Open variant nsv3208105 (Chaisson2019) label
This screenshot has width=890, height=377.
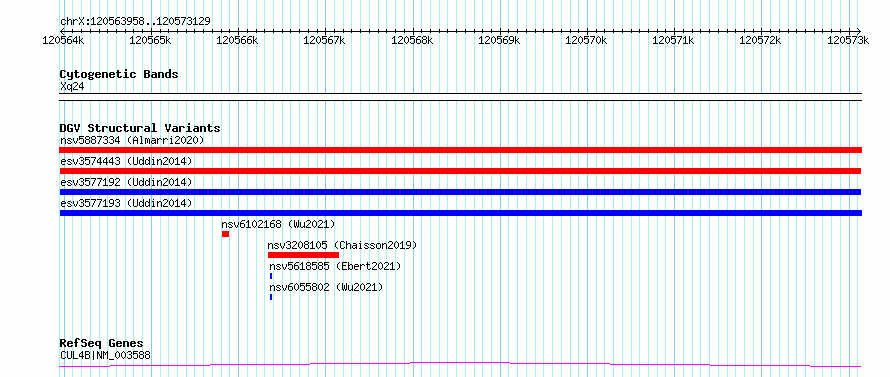(x=342, y=245)
